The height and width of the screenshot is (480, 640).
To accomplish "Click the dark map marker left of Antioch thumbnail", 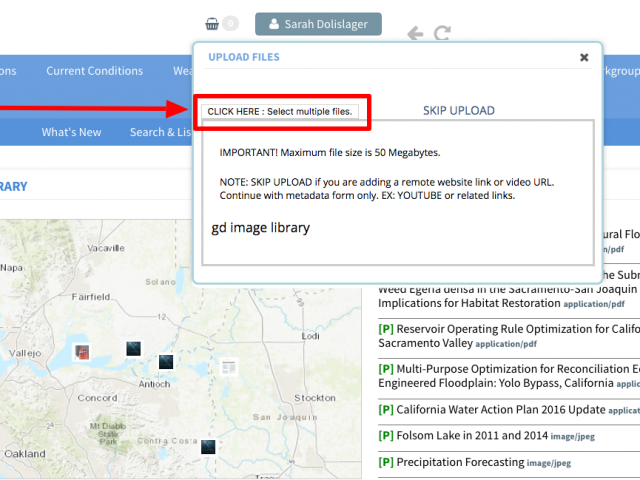I will point(133,348).
